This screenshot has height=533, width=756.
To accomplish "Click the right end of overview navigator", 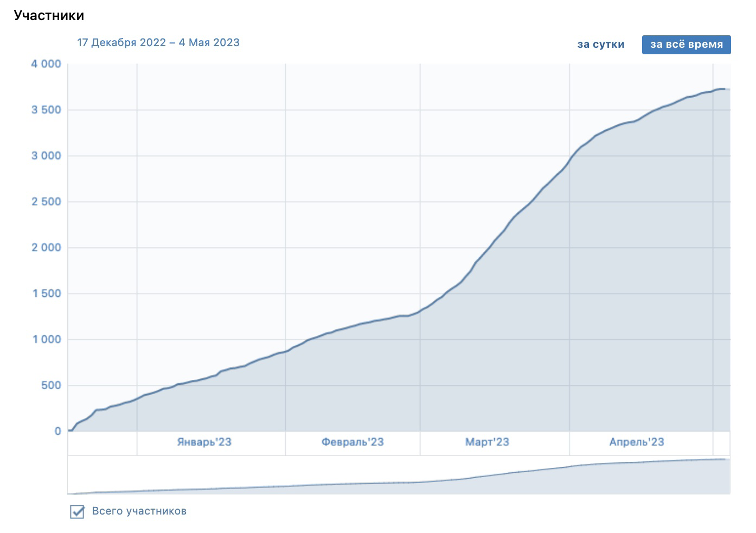I will click(x=729, y=475).
